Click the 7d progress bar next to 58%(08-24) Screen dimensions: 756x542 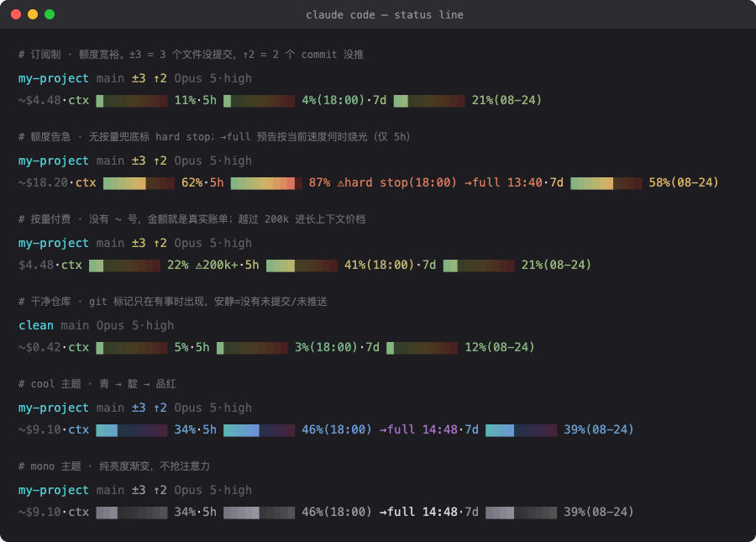click(606, 183)
